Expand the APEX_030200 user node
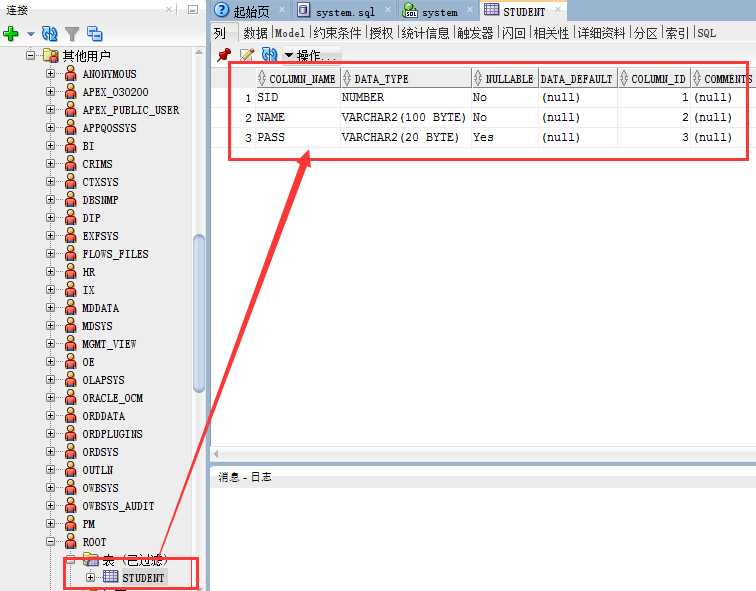Viewport: 756px width, 591px height. click(x=50, y=92)
